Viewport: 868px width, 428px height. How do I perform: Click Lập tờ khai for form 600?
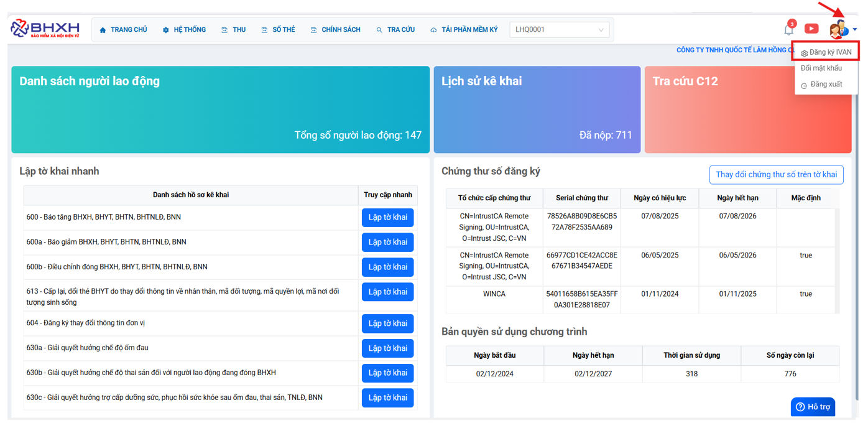(387, 217)
